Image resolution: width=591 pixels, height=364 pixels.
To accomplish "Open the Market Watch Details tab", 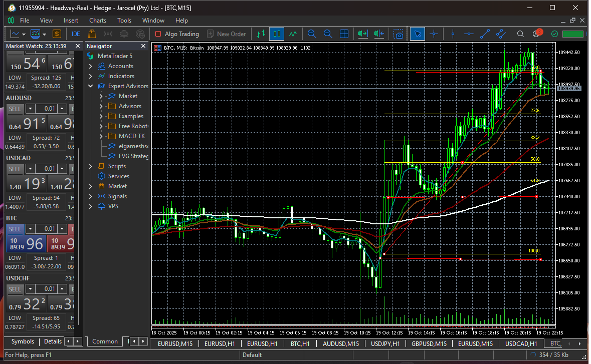I will pos(53,341).
